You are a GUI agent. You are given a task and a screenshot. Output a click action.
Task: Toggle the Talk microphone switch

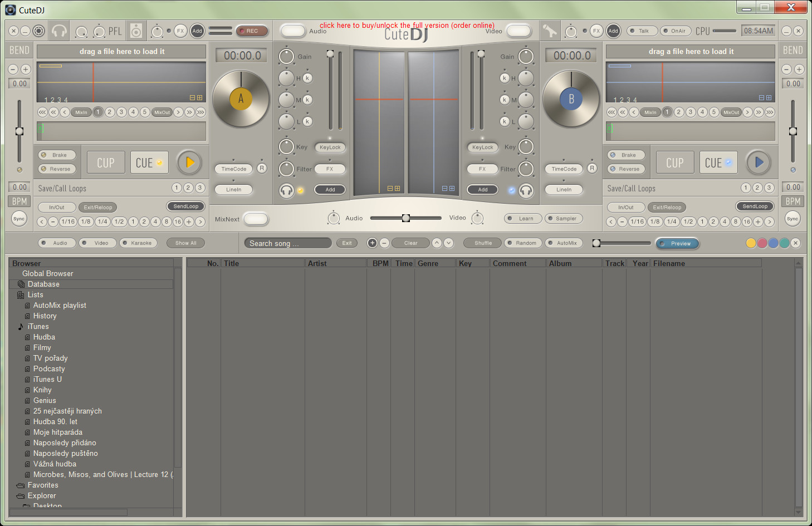point(642,31)
